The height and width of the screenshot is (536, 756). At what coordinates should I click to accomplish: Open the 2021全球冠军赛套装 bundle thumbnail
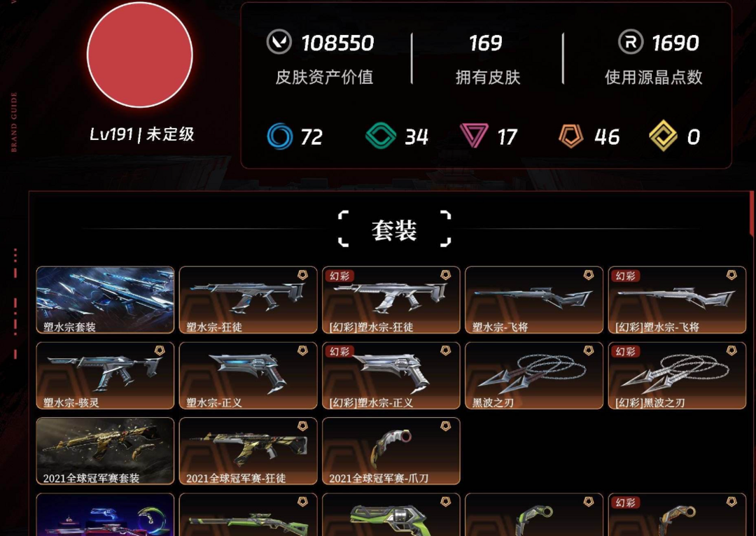point(105,451)
